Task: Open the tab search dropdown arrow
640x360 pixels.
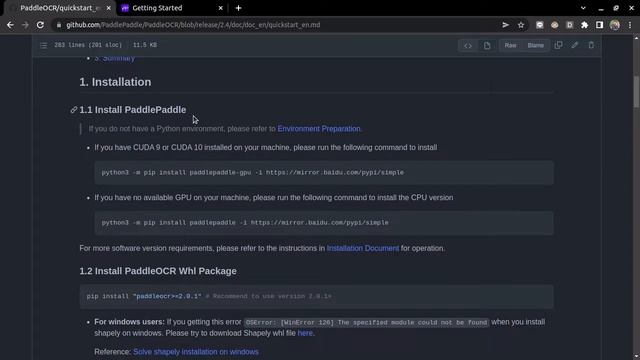Action: pos(583,8)
